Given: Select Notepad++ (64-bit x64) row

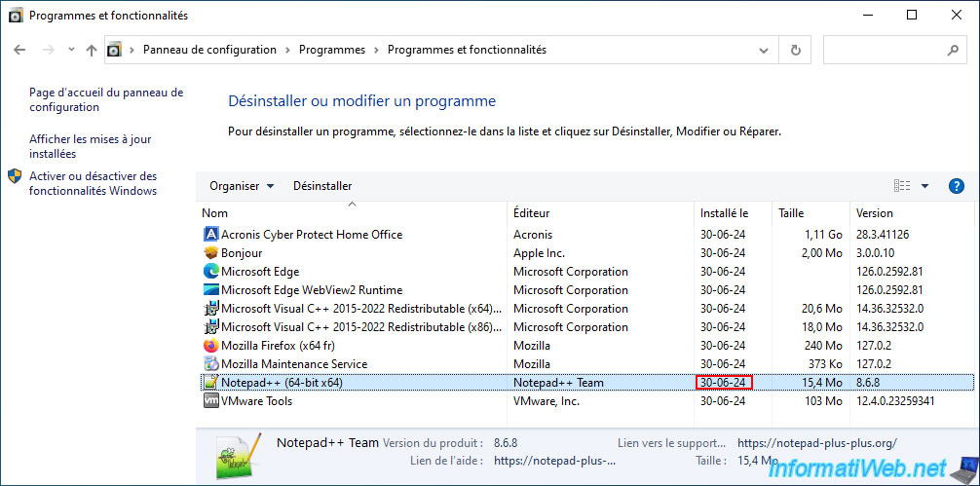Looking at the screenshot, I should point(585,383).
